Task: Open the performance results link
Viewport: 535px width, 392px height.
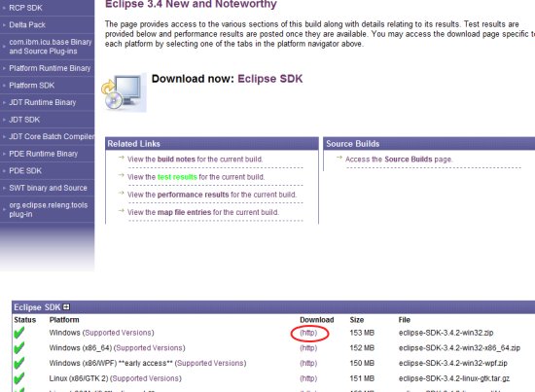Action: click(193, 195)
